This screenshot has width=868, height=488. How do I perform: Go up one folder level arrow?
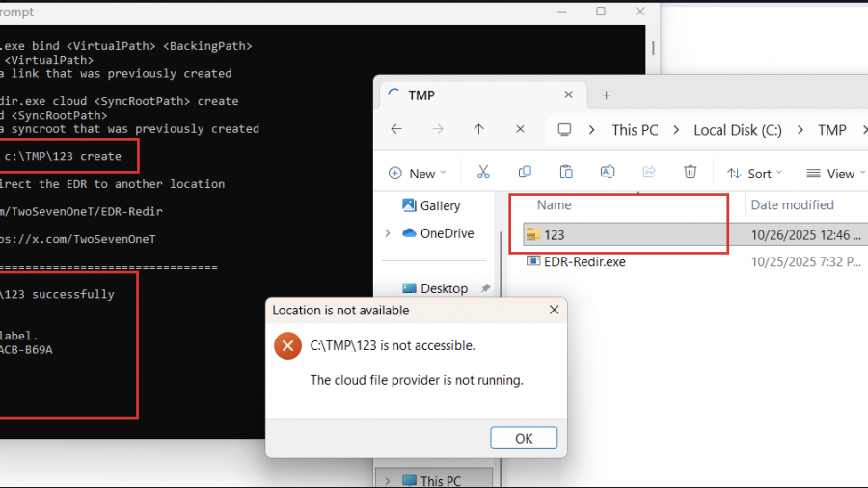click(x=479, y=130)
